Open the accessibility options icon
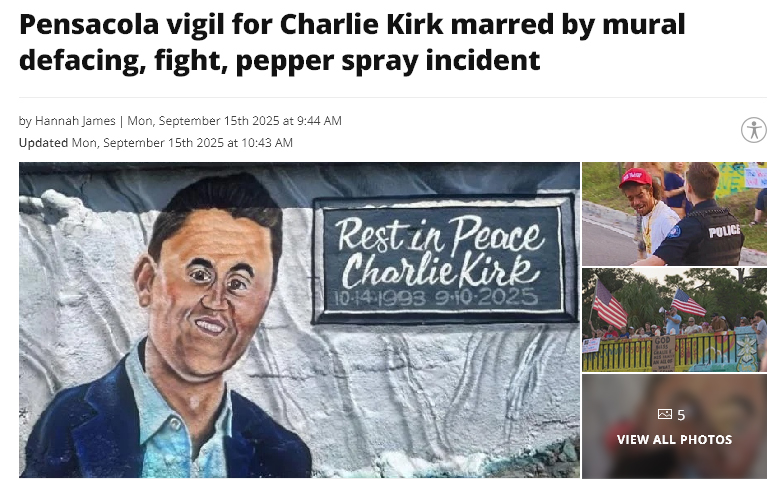Image resolution: width=784 pixels, height=486 pixels. 754,130
